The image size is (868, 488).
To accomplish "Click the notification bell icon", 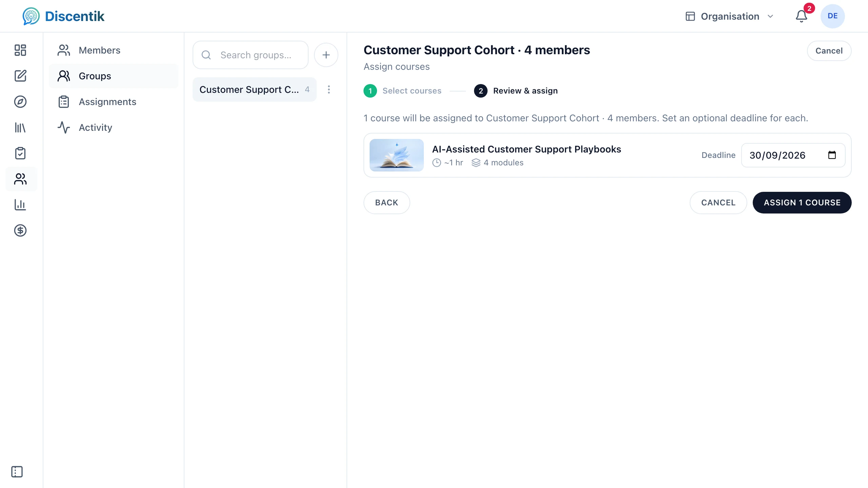I will pyautogui.click(x=802, y=16).
